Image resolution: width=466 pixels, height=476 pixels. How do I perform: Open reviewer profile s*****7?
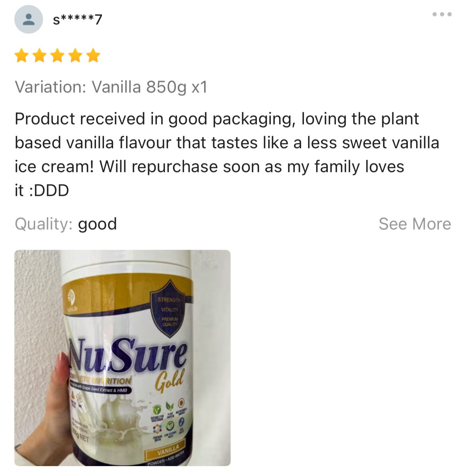click(x=77, y=20)
